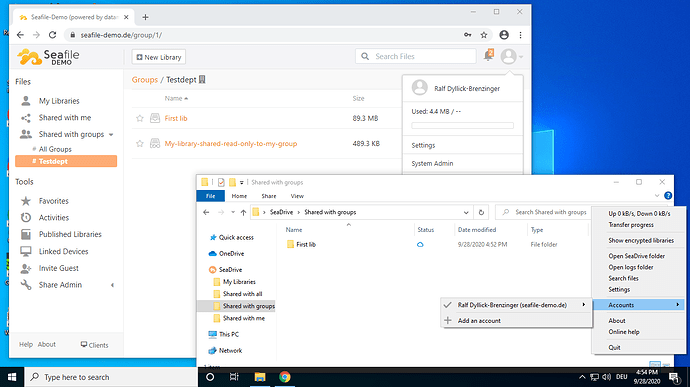This screenshot has height=387, width=690.
Task: Refresh the Explorer folder view
Action: (481, 212)
